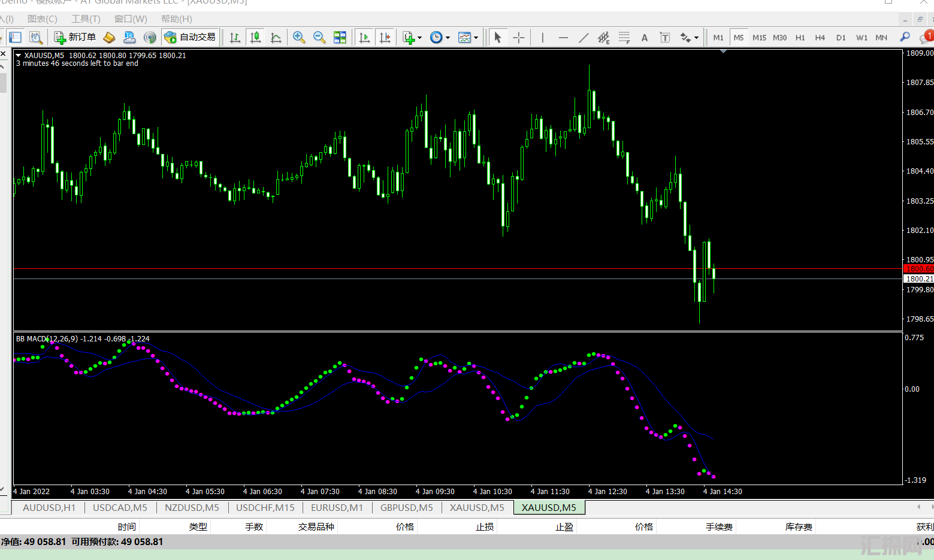934x560 pixels.
Task: Click the Tile Windows grid icon
Action: (340, 38)
